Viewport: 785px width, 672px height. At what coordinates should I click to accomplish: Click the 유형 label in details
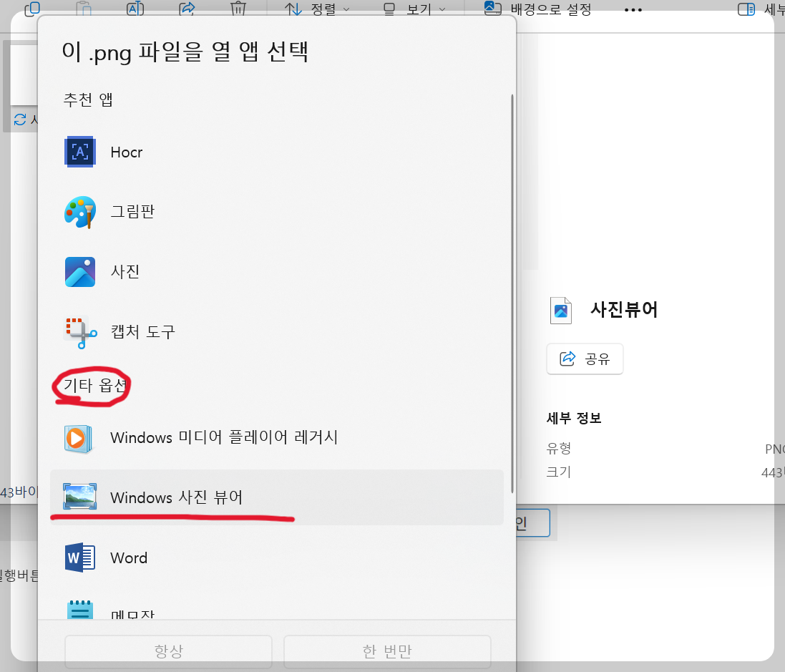559,448
